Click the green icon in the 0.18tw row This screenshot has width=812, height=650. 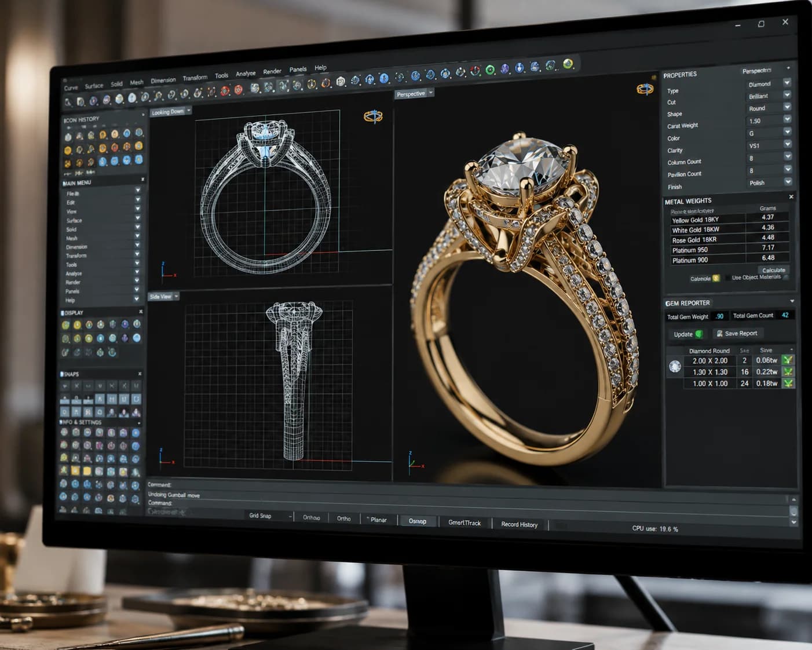coord(788,383)
